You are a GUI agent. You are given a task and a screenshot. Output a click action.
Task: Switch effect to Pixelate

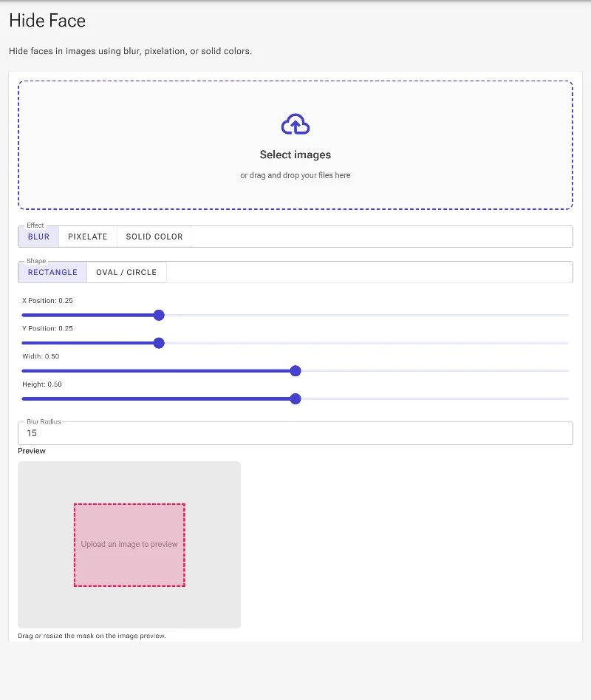click(87, 237)
